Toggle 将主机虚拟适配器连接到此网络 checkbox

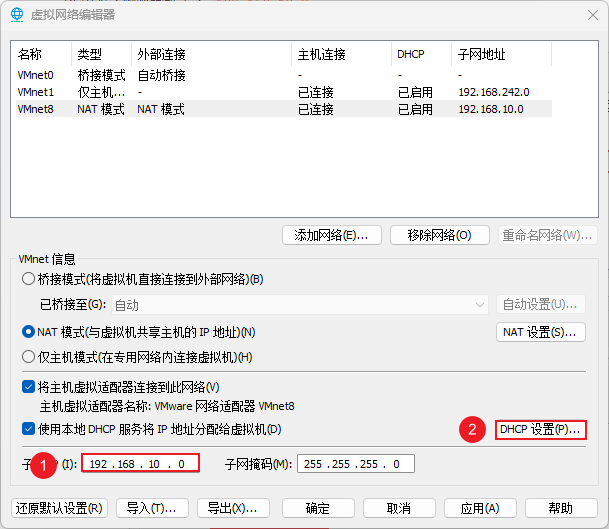[29, 387]
